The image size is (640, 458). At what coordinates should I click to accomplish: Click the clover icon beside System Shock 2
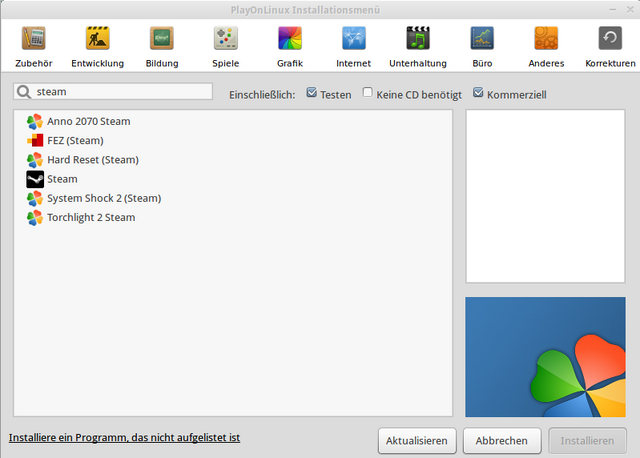[x=35, y=198]
